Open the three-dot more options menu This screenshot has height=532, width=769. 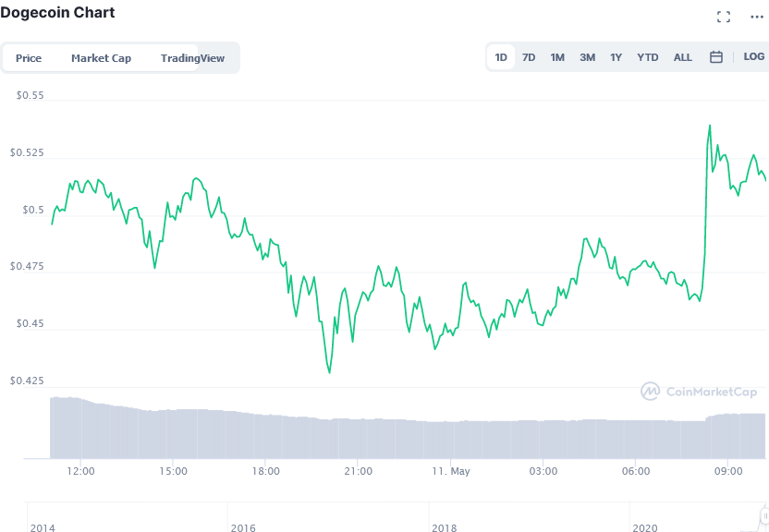[x=757, y=18]
